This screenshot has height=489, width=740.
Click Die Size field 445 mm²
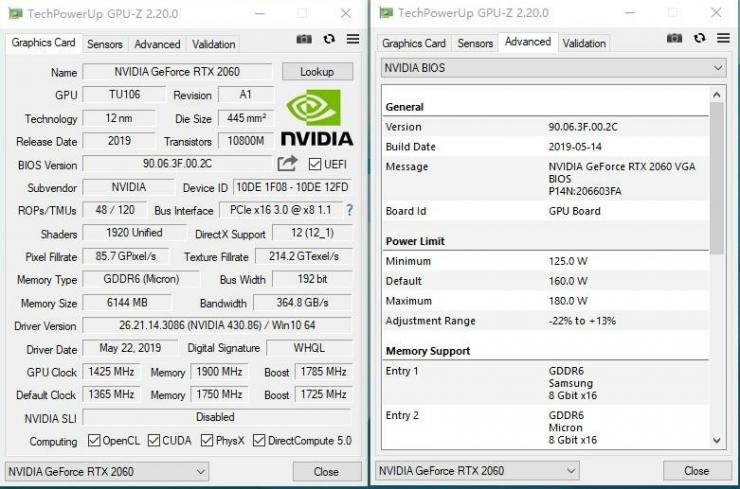tap(246, 118)
